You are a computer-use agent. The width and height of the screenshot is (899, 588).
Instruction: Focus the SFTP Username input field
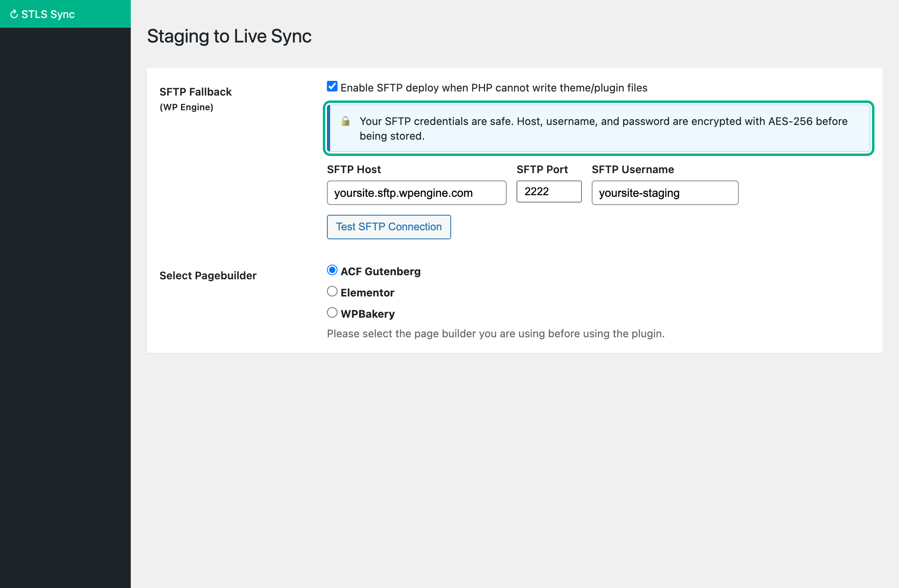tap(665, 193)
